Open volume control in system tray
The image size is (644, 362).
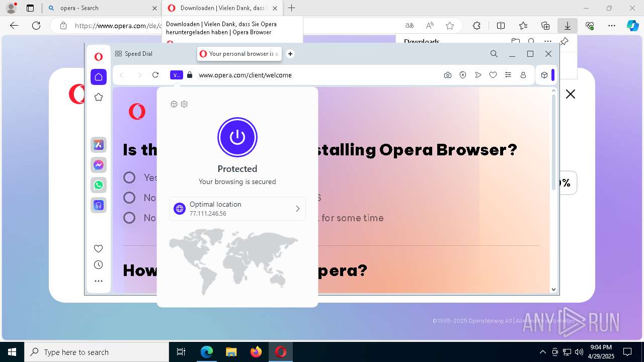point(579,352)
